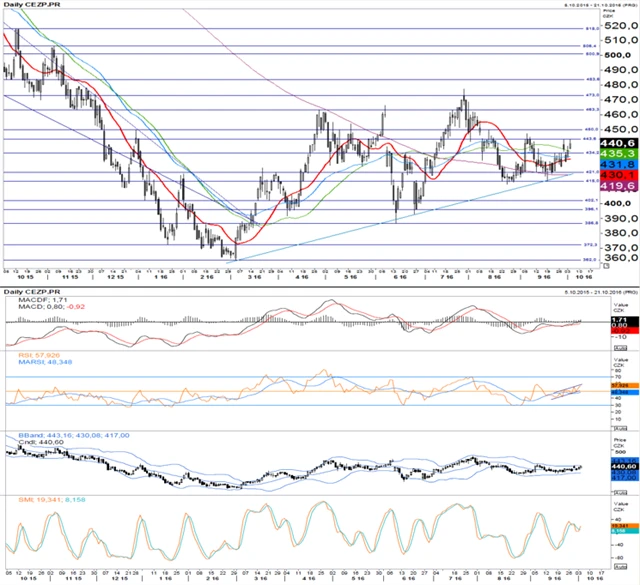This screenshot has height=585, width=640.
Task: Select the green 435,3 moving average tag
Action: point(620,156)
